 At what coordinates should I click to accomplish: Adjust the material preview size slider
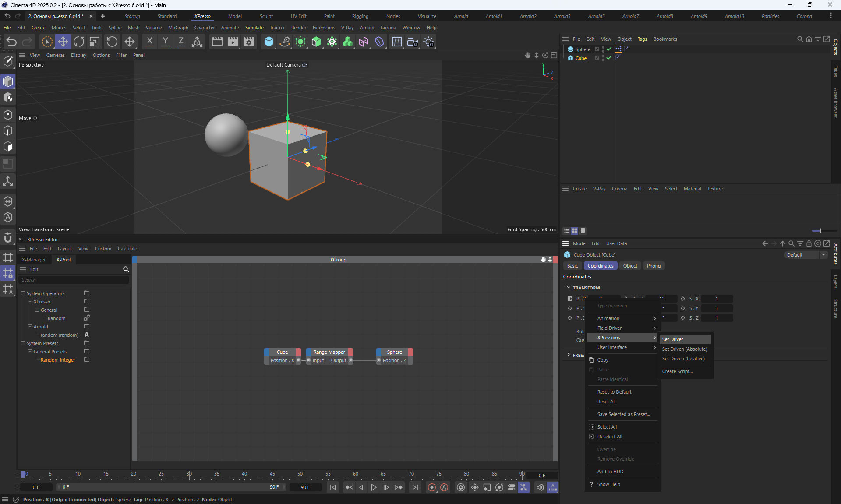pos(820,231)
